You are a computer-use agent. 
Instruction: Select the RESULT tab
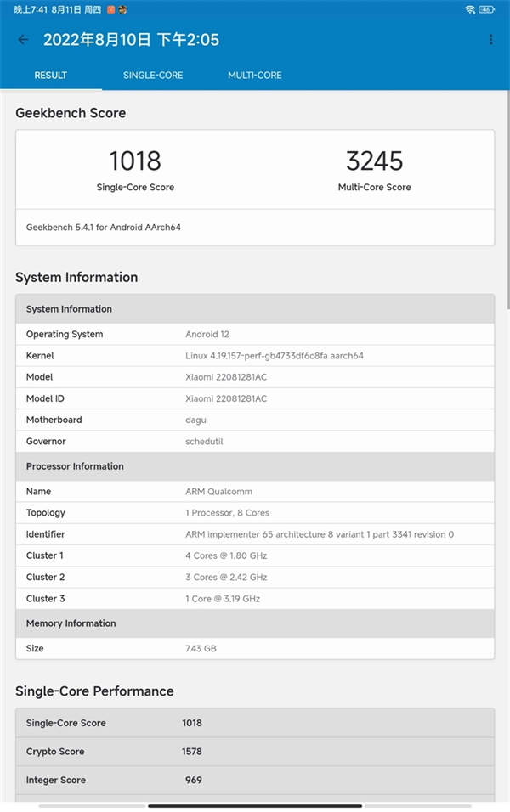(x=50, y=76)
